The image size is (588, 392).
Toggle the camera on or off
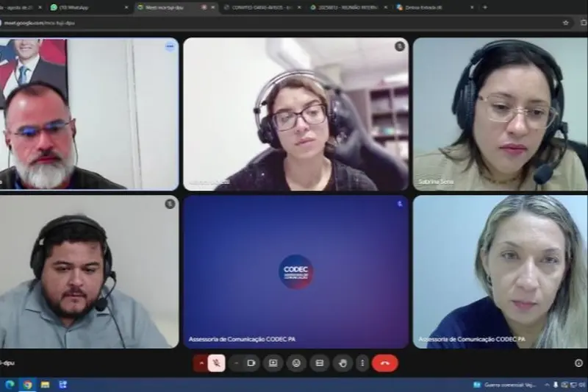coord(251,363)
